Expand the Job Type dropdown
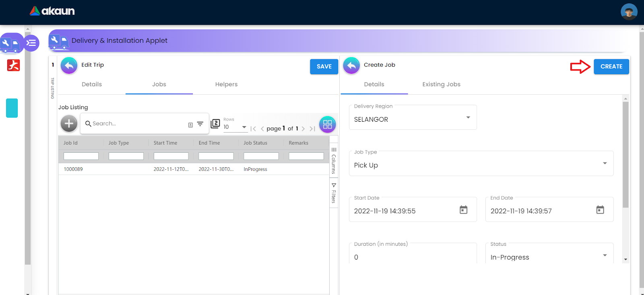Screen dimensions: 644x295 coord(605,163)
